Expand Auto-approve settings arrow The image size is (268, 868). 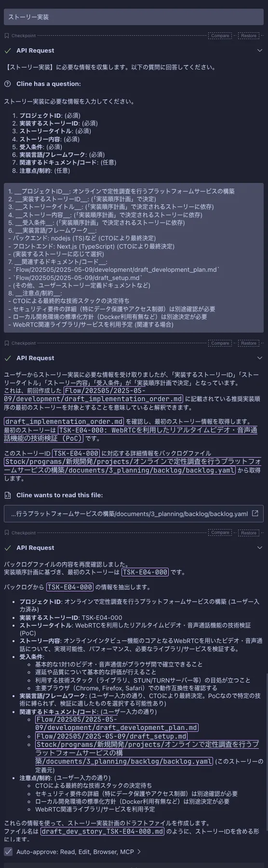click(x=139, y=852)
